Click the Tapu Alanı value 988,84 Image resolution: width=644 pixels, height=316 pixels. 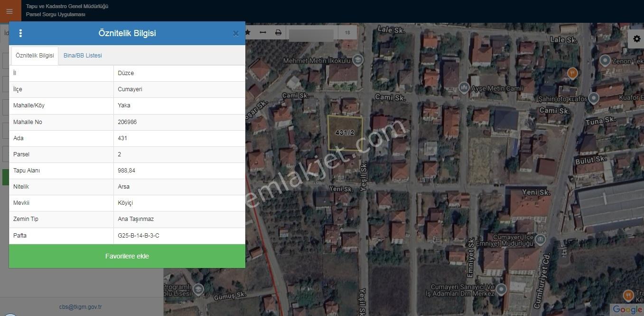click(127, 171)
